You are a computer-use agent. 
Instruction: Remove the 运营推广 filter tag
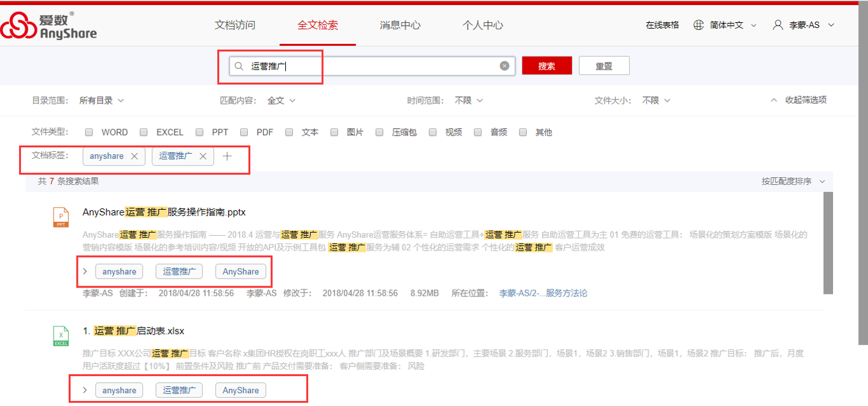click(x=203, y=156)
